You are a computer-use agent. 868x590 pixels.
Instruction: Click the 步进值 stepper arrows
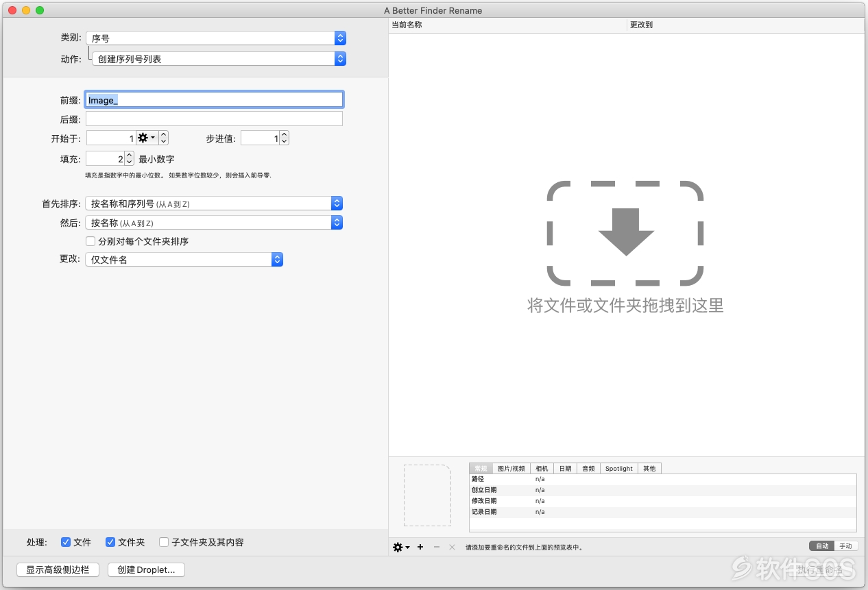[x=285, y=138]
